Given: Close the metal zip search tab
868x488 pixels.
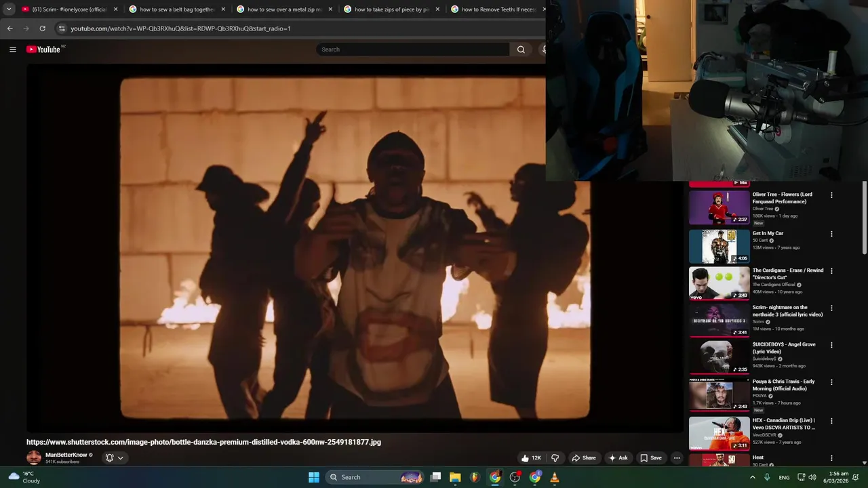Looking at the screenshot, I should [x=330, y=9].
